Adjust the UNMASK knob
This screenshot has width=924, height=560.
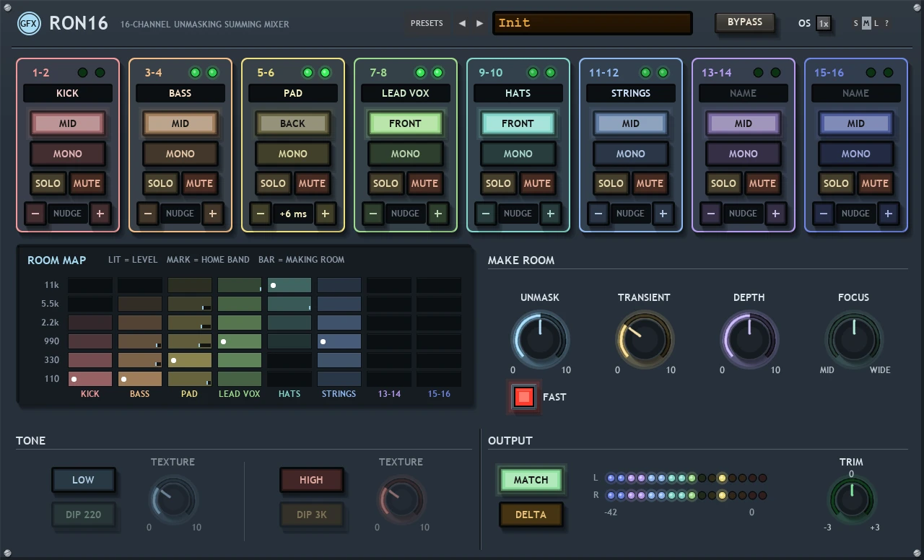[x=540, y=338]
